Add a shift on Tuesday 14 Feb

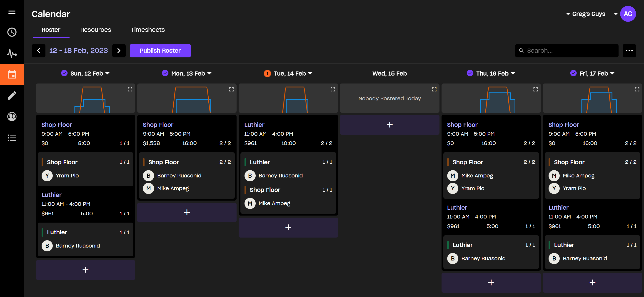pyautogui.click(x=288, y=227)
